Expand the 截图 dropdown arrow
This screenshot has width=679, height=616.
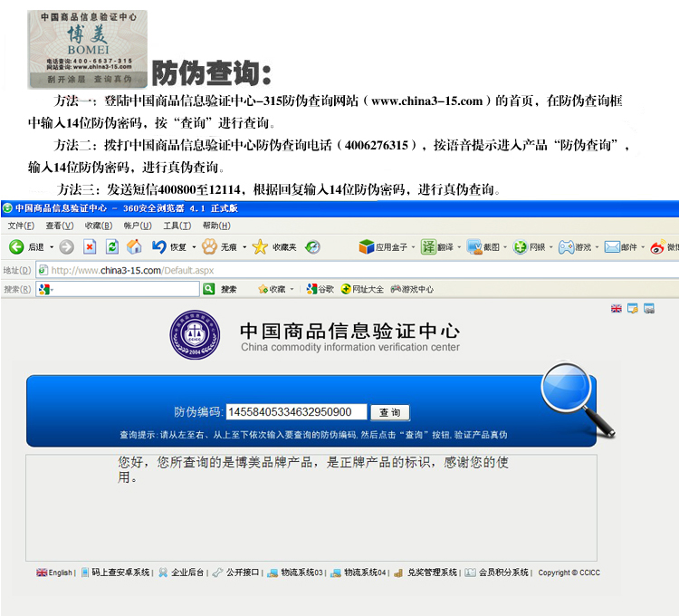[505, 247]
